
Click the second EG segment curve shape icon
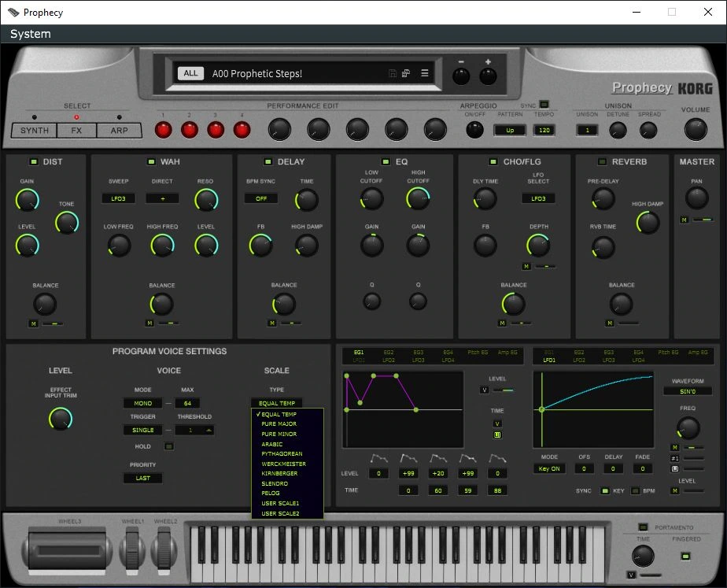(x=408, y=459)
